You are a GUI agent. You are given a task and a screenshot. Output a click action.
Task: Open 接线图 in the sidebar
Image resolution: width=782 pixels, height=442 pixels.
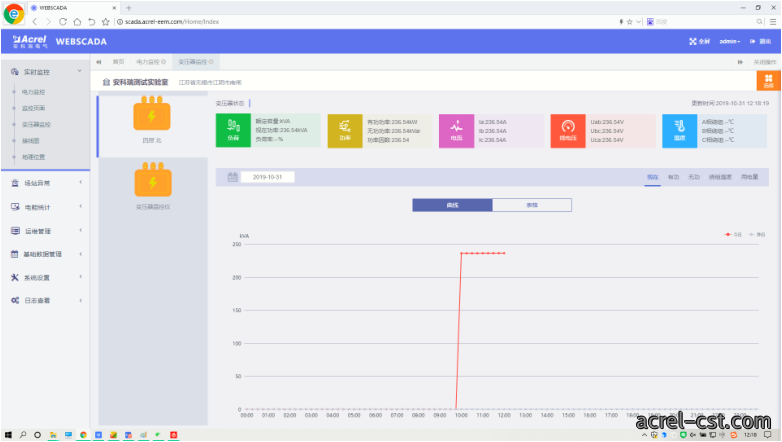click(30, 141)
